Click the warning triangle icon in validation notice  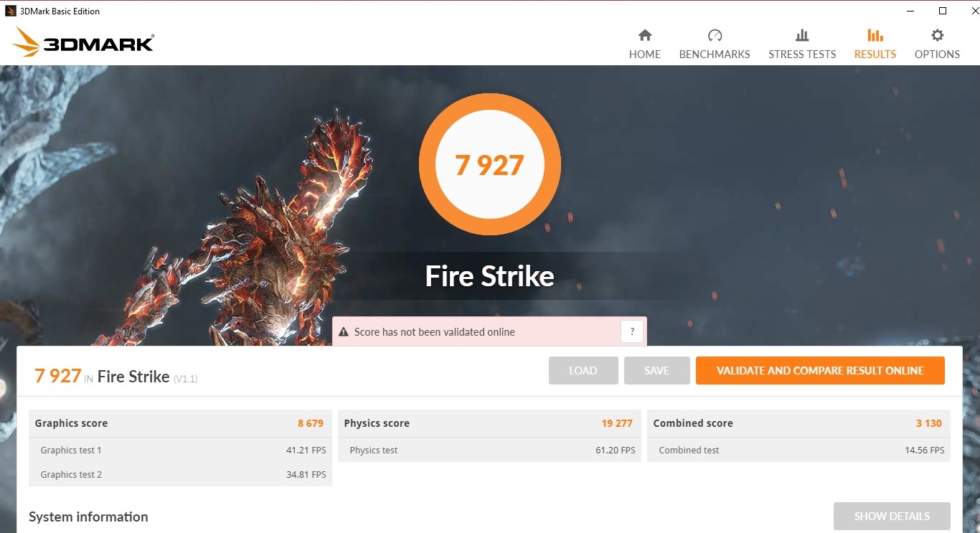[x=344, y=332]
